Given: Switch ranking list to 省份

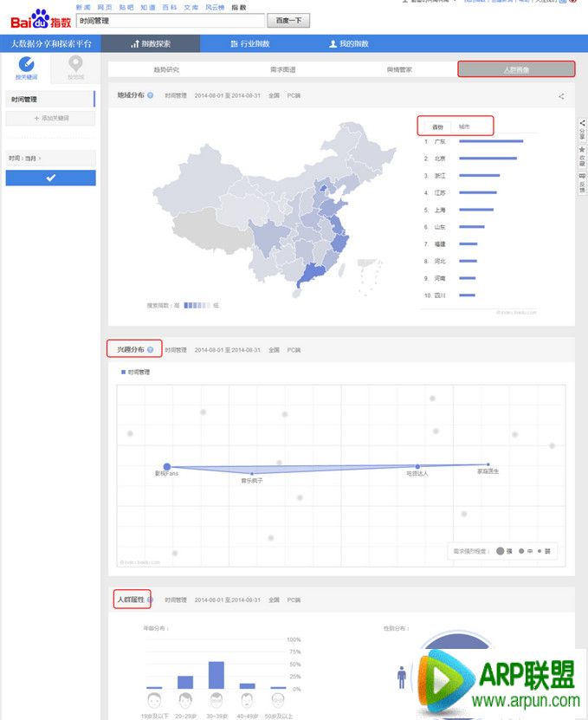Looking at the screenshot, I should (436, 126).
